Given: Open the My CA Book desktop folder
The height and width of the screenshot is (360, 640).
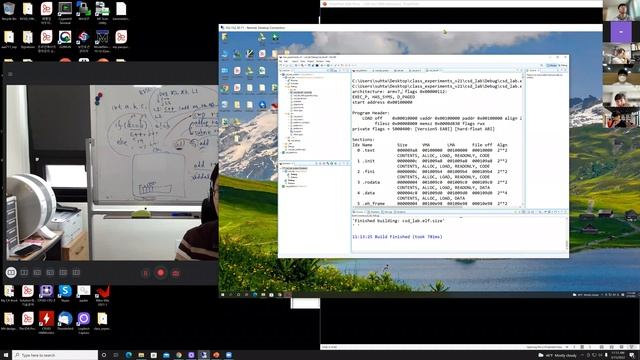Looking at the screenshot, I should pos(9,293).
